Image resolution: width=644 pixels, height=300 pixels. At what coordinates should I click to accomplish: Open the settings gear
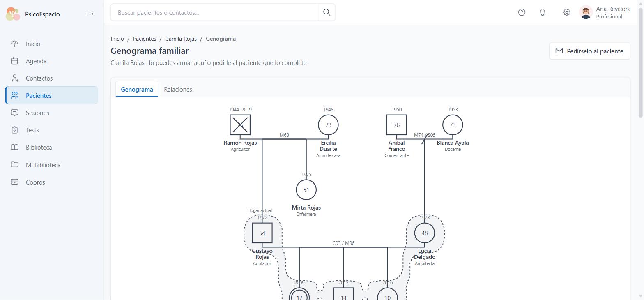pos(566,12)
